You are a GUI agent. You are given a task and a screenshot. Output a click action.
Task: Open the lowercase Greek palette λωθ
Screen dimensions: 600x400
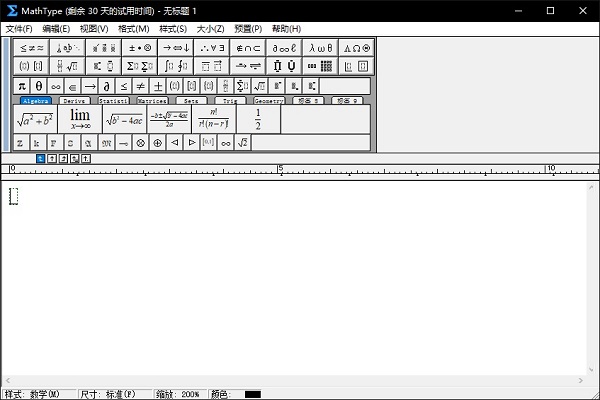click(320, 48)
